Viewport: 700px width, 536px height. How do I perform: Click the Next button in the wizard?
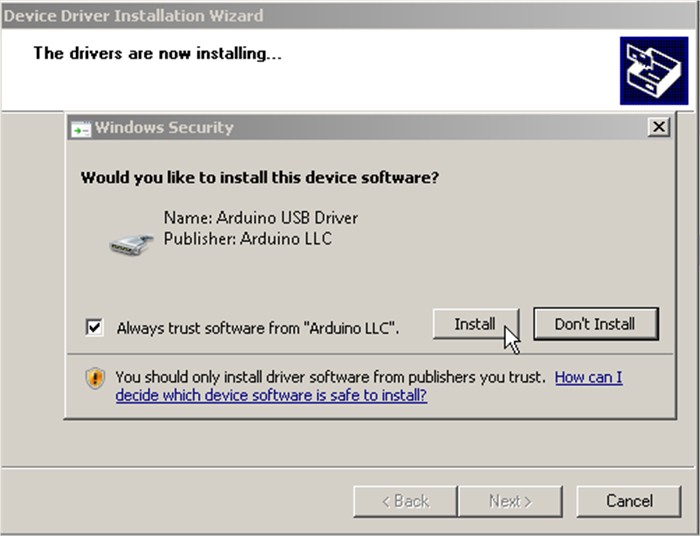(510, 501)
